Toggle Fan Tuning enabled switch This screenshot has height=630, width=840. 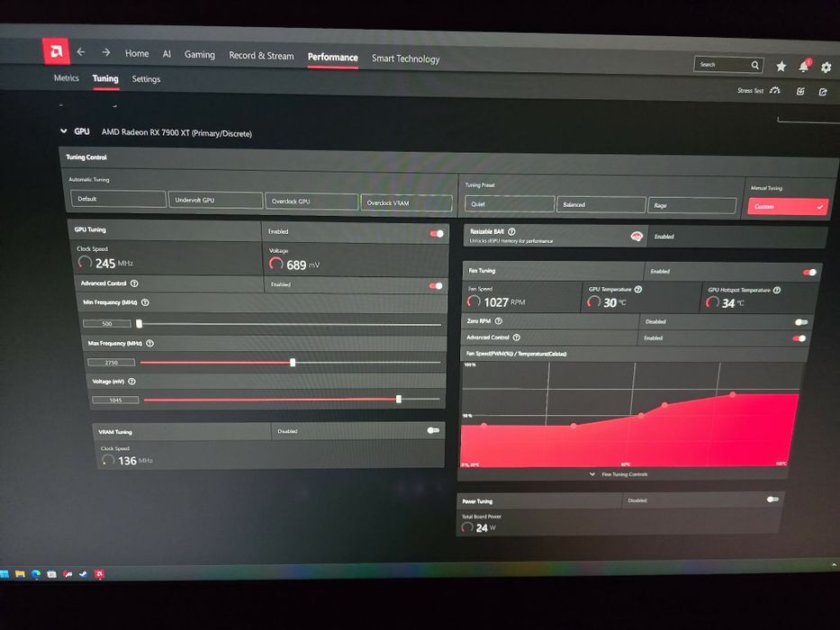click(x=809, y=273)
